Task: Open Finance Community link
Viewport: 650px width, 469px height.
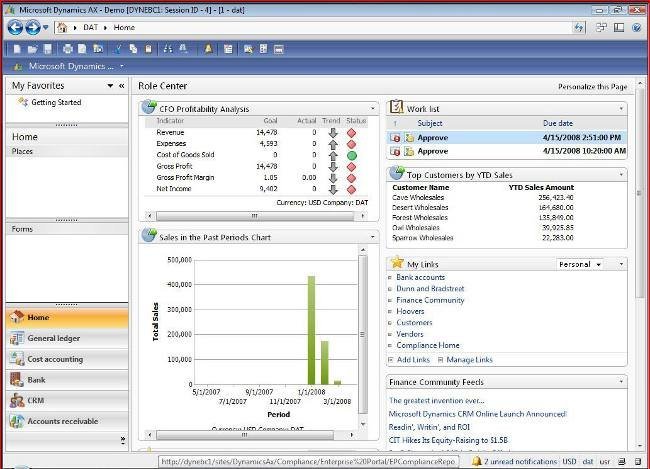Action: point(430,300)
